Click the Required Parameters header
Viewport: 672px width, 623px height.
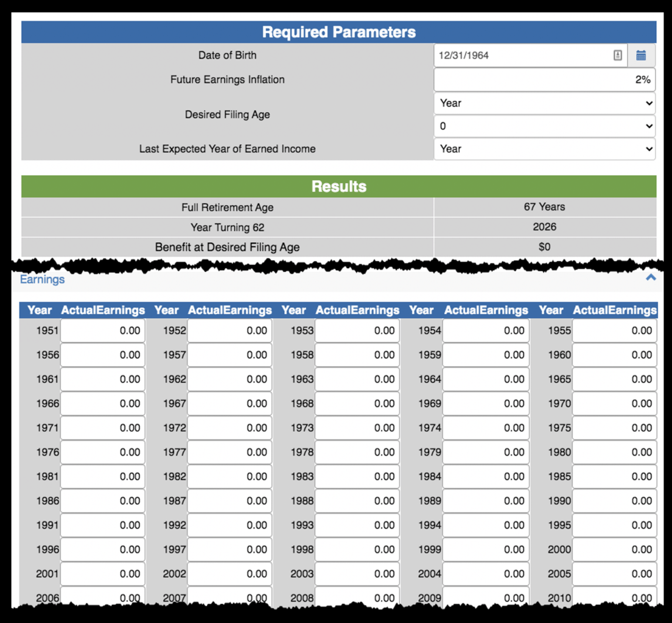(x=338, y=32)
